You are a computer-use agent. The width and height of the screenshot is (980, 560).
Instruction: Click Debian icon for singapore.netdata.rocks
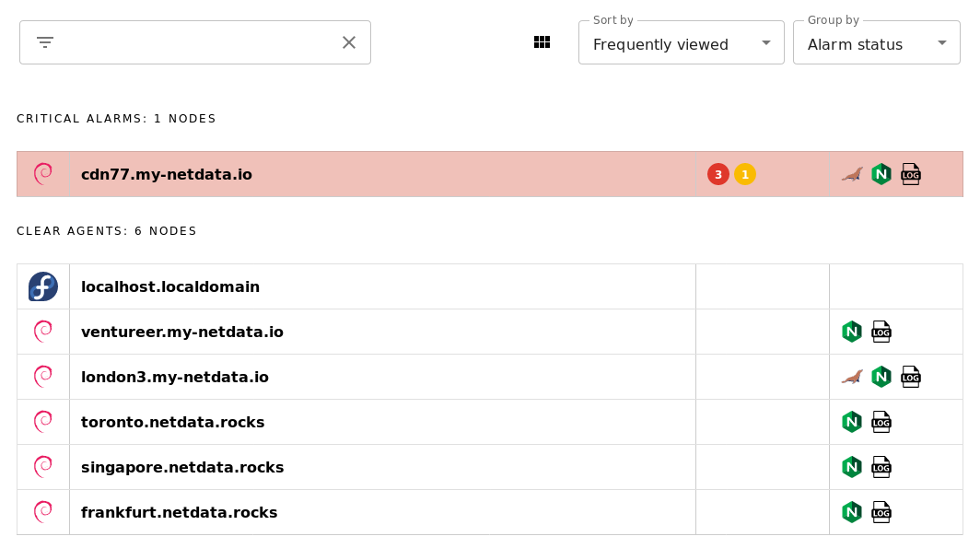(x=43, y=466)
